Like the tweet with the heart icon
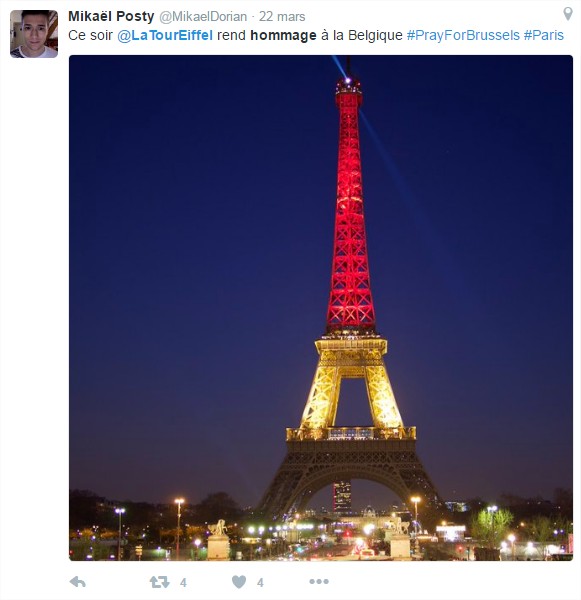This screenshot has width=581, height=600. tap(239, 582)
